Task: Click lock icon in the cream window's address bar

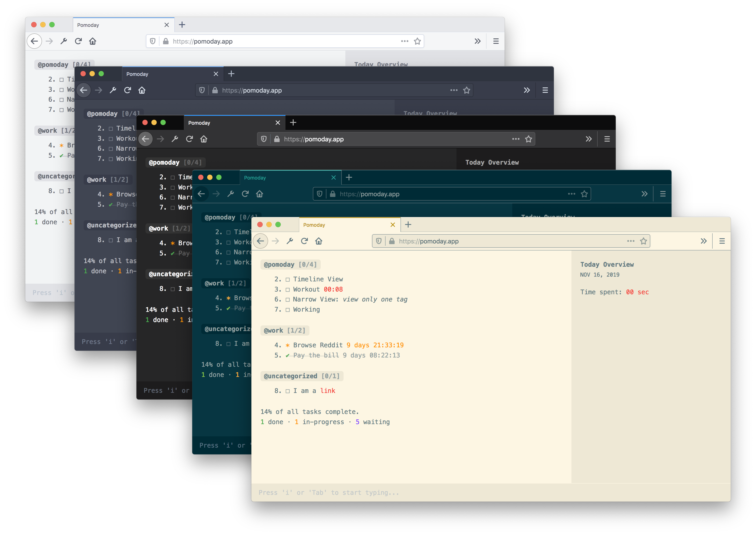Action: click(x=392, y=241)
